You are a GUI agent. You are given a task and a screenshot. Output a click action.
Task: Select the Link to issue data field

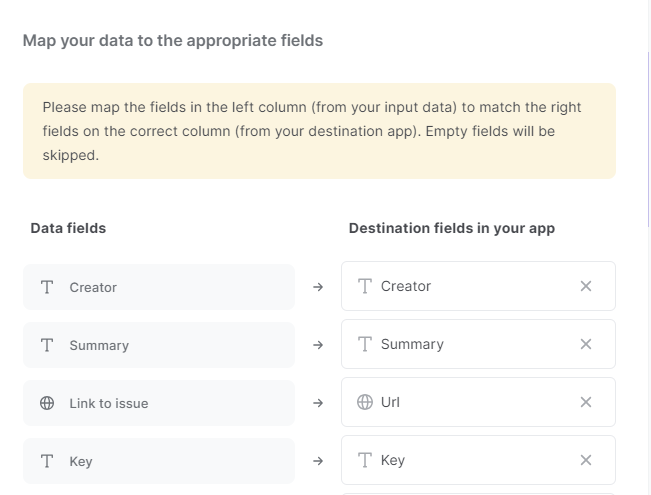point(159,403)
